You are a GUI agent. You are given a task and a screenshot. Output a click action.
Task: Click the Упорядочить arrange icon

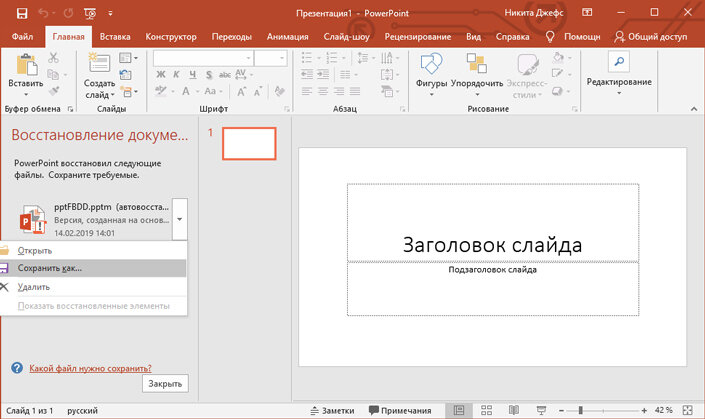pos(477,64)
